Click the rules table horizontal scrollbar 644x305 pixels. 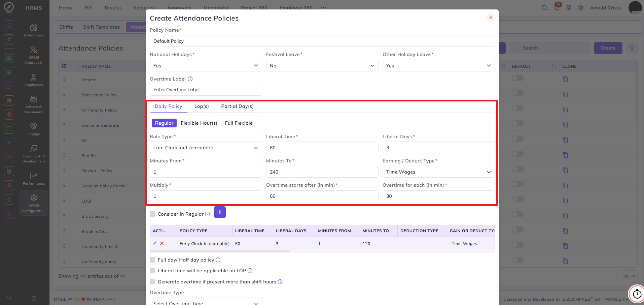point(220,251)
